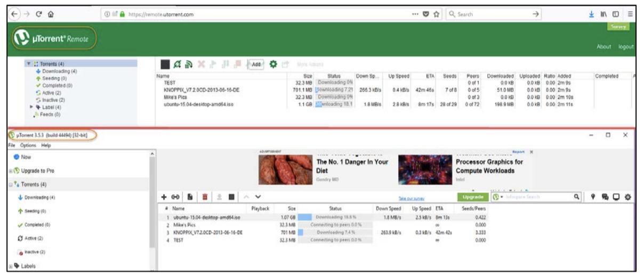Screen dimensions: 644x279
Task: Click the share icon next to Remote gear
Action: point(286,64)
